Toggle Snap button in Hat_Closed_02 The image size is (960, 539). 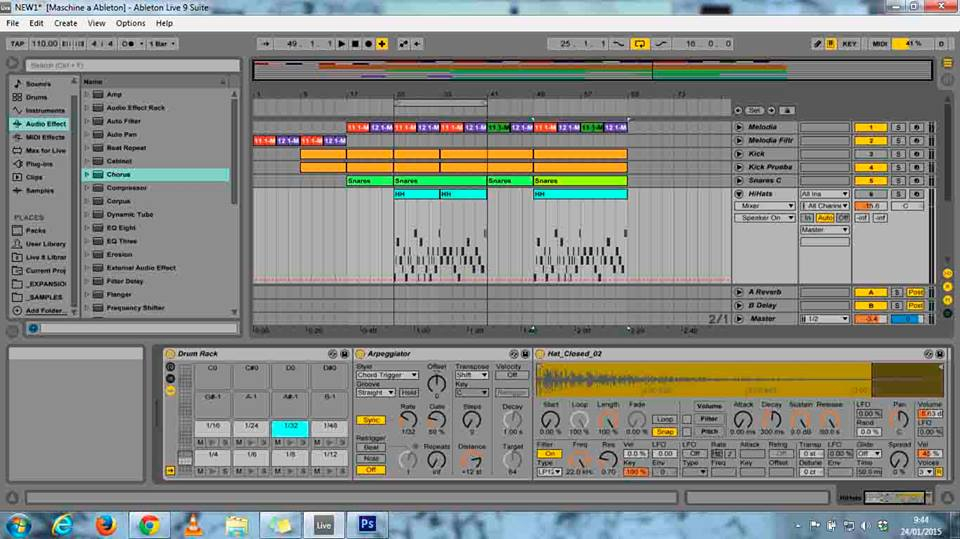click(x=665, y=432)
